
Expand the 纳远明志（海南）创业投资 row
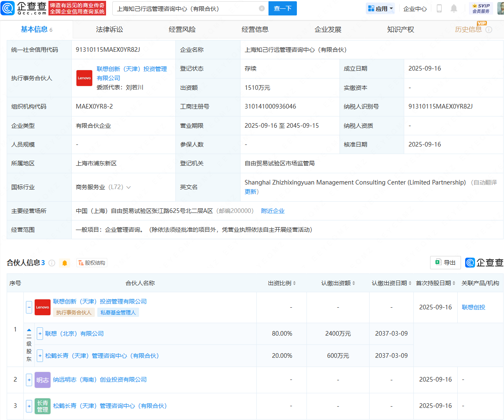pyautogui.click(x=29, y=380)
